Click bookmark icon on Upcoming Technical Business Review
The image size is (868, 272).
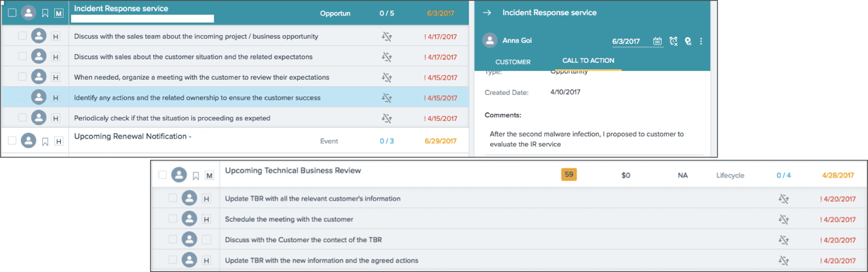(196, 176)
